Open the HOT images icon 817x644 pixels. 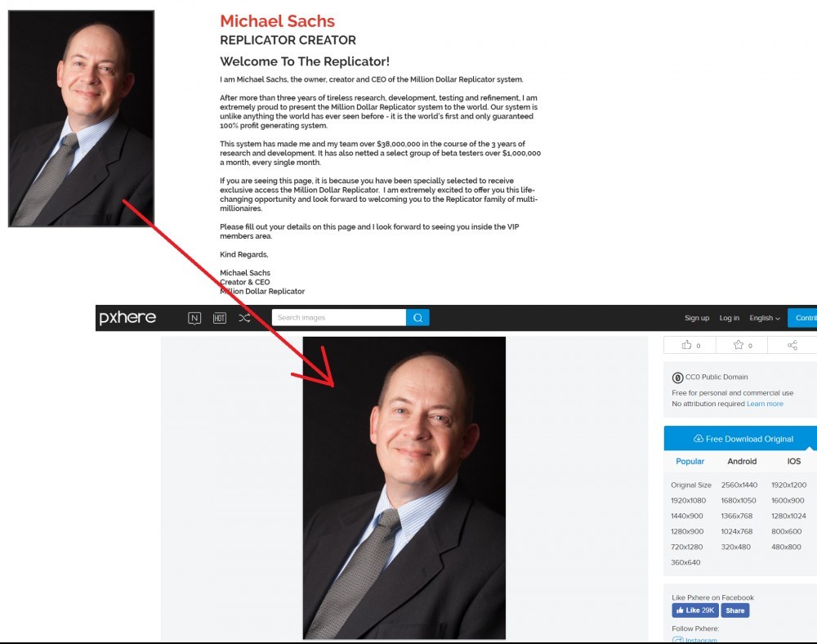pyautogui.click(x=219, y=318)
